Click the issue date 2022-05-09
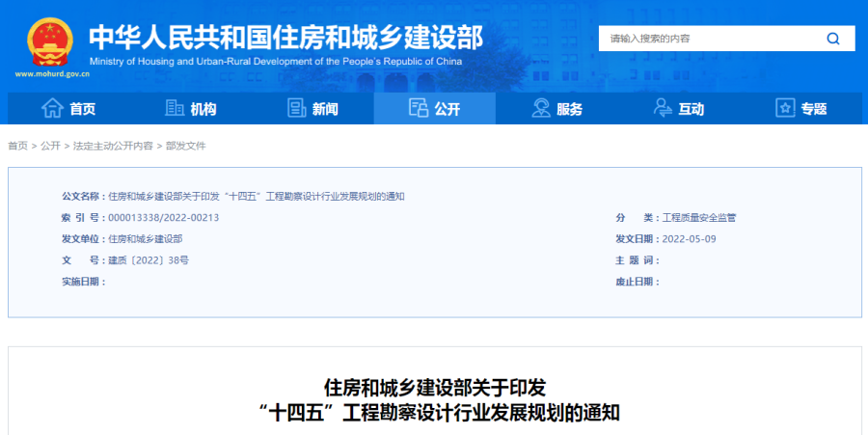Viewport: 868px width, 435px height. (690, 239)
